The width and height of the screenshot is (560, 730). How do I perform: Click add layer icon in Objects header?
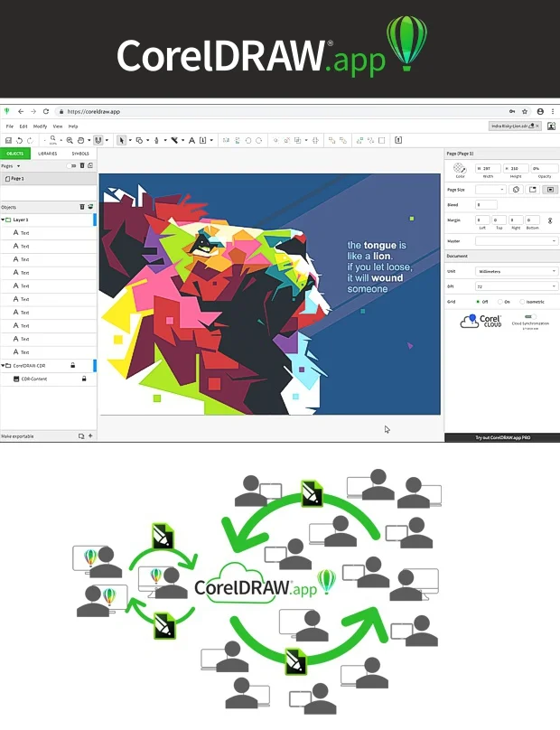coord(90,207)
